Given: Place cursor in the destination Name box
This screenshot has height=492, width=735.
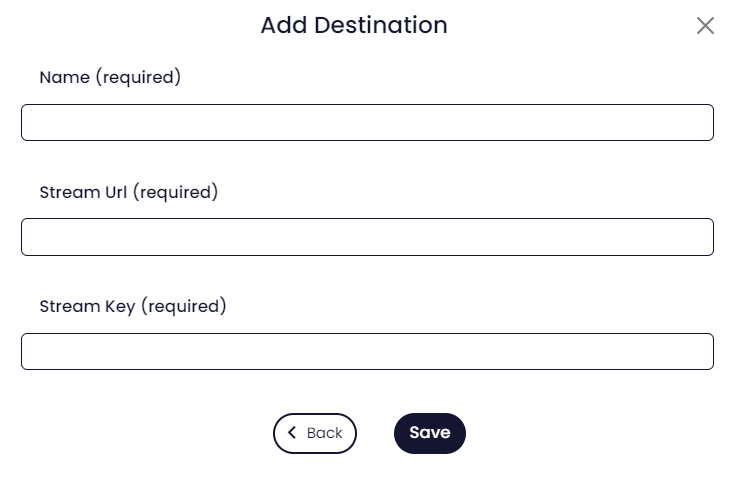Looking at the screenshot, I should click(x=367, y=123).
